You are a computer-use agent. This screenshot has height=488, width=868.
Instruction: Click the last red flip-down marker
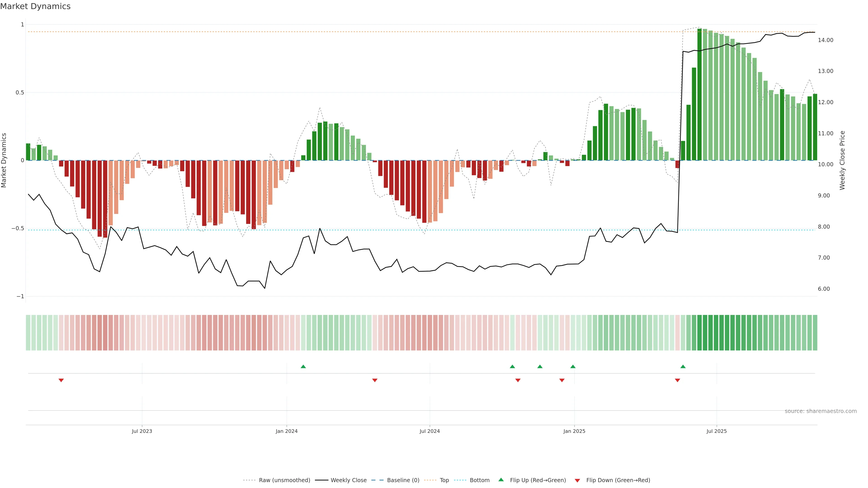pos(678,380)
